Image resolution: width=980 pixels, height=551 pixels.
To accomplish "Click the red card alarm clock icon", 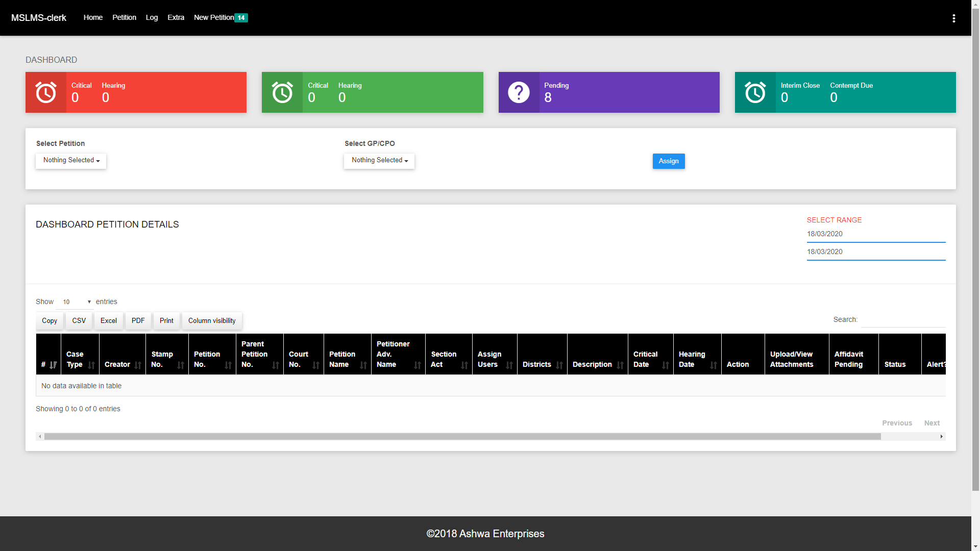I will [46, 92].
